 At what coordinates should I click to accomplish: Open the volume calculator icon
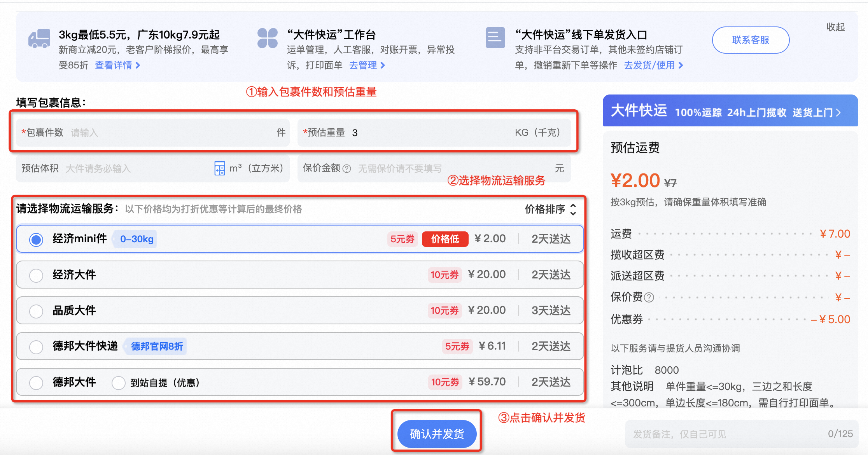pos(219,168)
